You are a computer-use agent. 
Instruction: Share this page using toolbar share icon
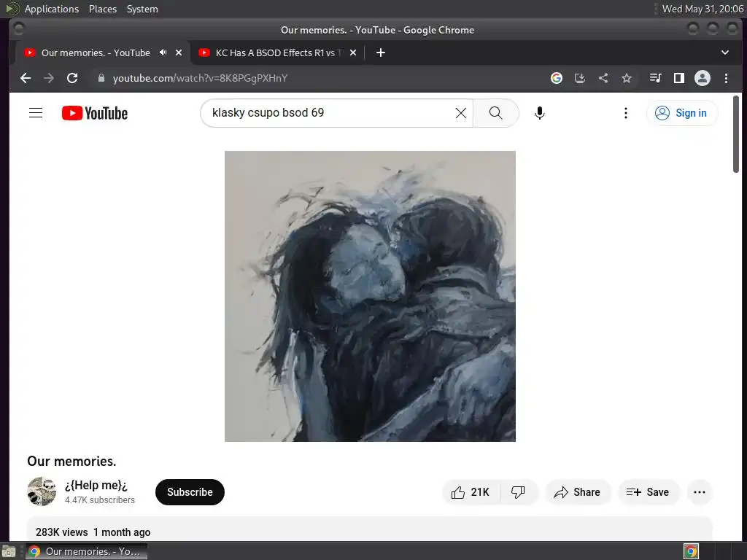point(603,78)
